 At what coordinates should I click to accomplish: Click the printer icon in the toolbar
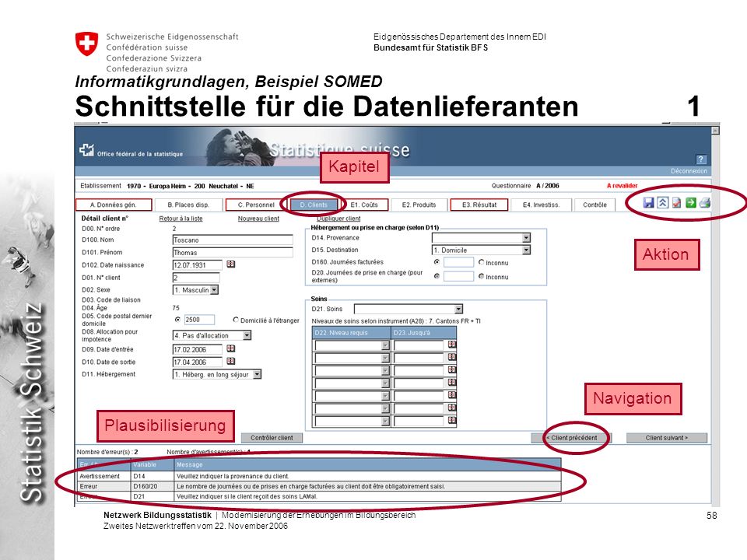(705, 203)
